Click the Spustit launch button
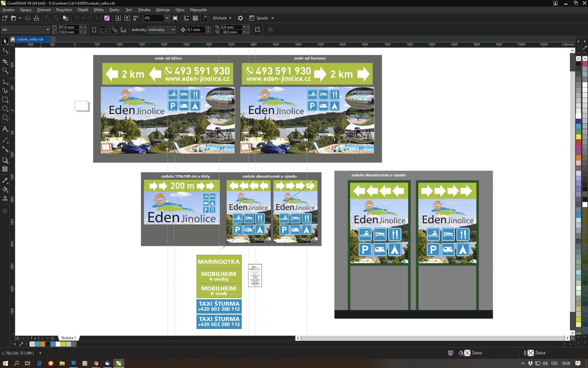The height and width of the screenshot is (368, 588). coord(262,18)
